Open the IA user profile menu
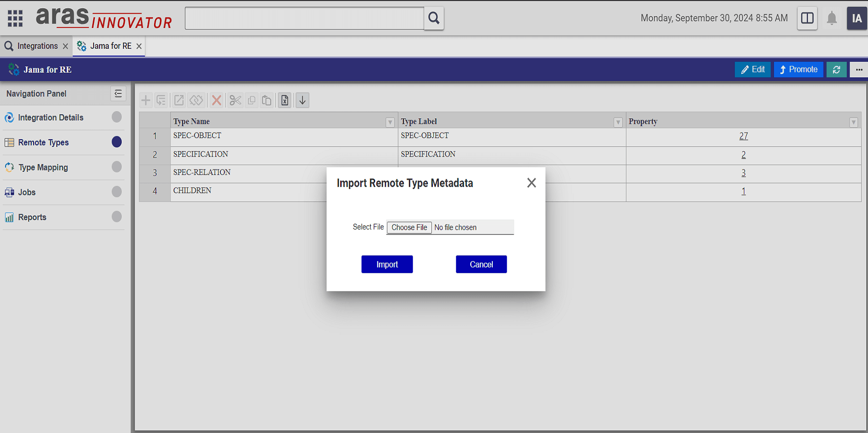 point(856,18)
